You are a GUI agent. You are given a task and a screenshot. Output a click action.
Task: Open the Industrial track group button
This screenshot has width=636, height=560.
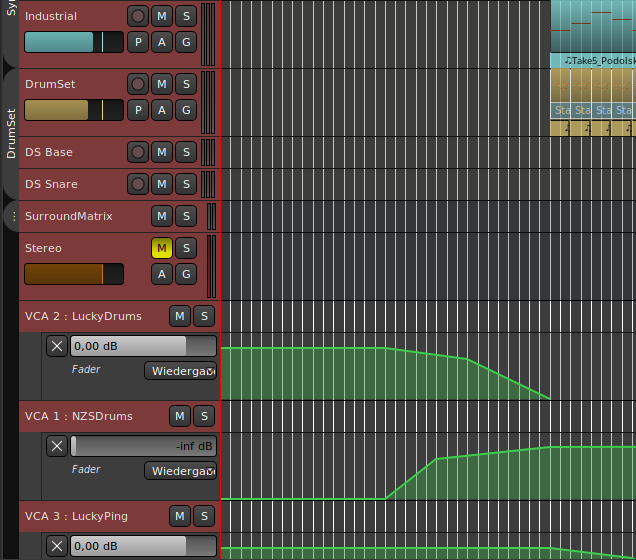(x=185, y=42)
